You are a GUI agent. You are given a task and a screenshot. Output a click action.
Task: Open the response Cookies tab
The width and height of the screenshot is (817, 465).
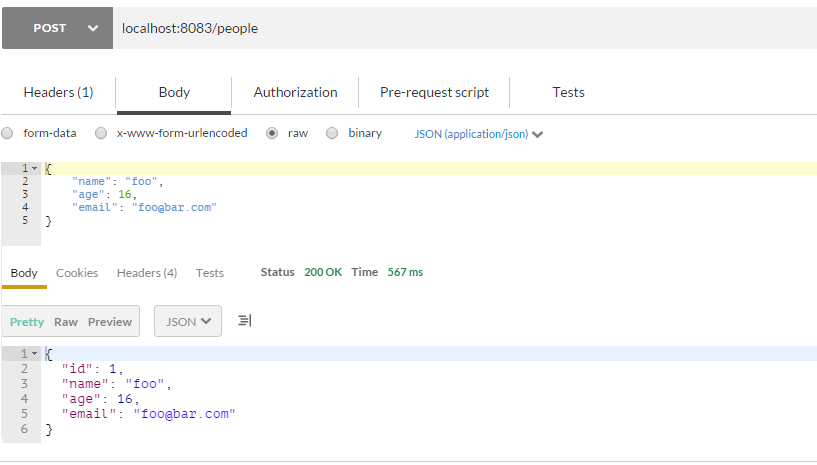coord(77,273)
